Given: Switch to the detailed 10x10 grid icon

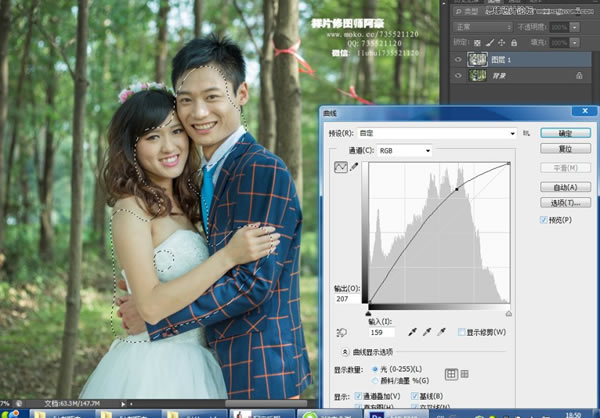Looking at the screenshot, I should pyautogui.click(x=464, y=374).
